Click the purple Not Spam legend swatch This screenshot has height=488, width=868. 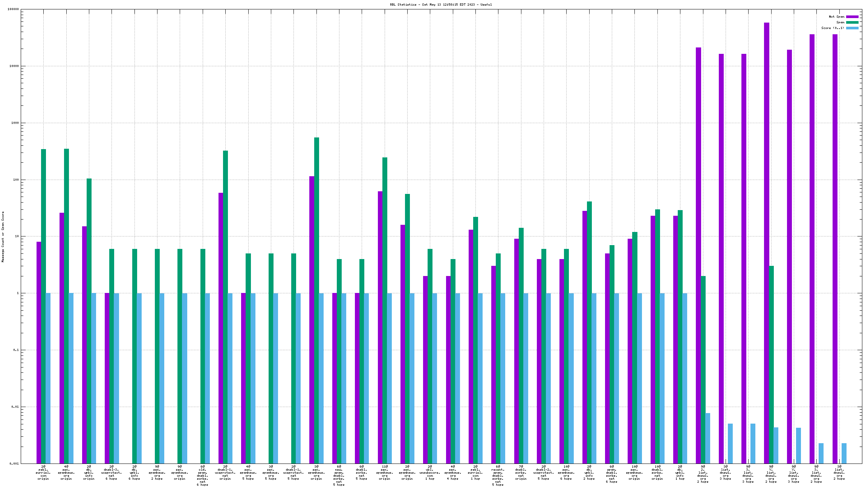tap(852, 17)
